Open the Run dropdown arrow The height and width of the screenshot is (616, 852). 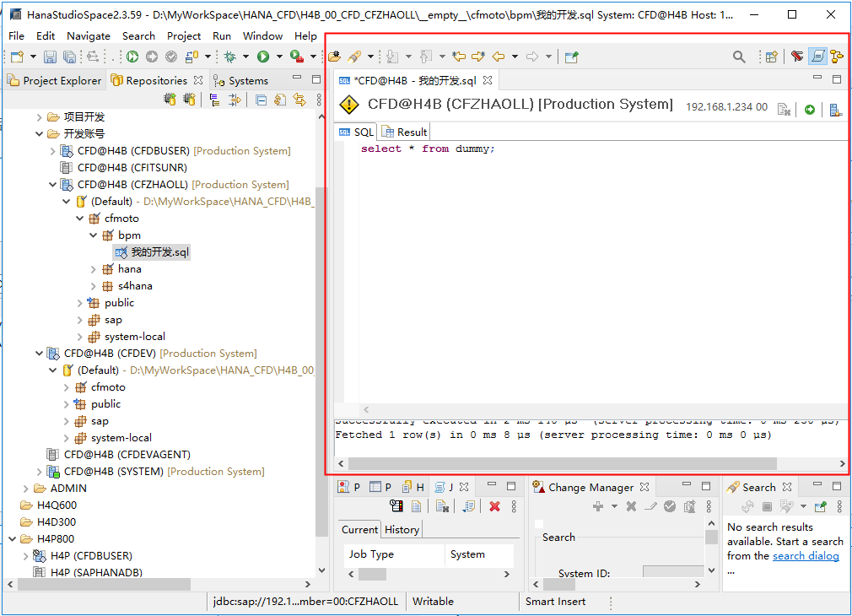pyautogui.click(x=279, y=57)
